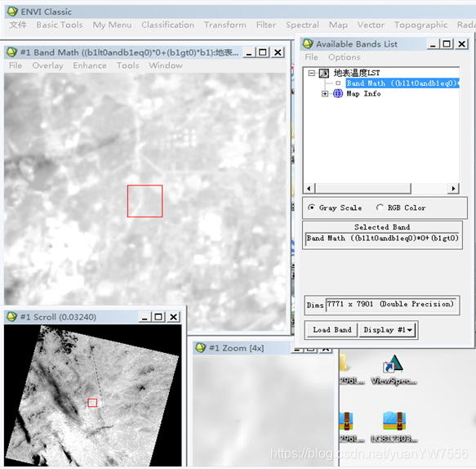The image size is (476, 469).
Task: Select the RGB Color radio button
Action: pyautogui.click(x=380, y=208)
